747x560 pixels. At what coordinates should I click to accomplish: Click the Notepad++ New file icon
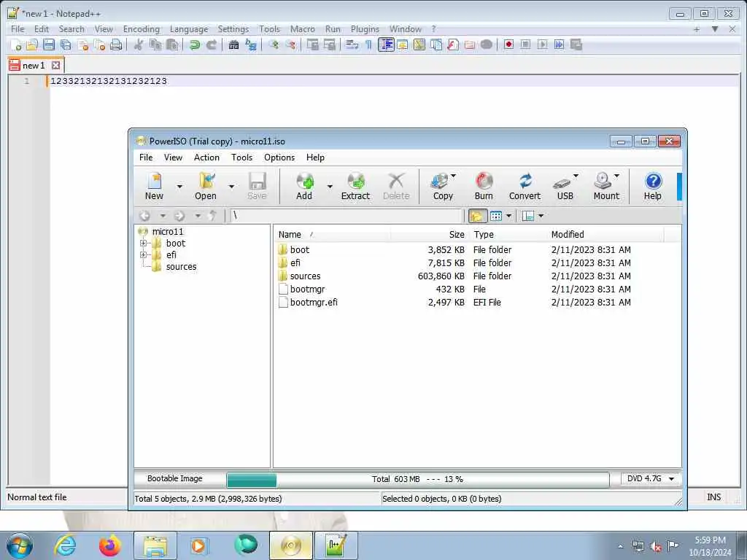point(15,44)
